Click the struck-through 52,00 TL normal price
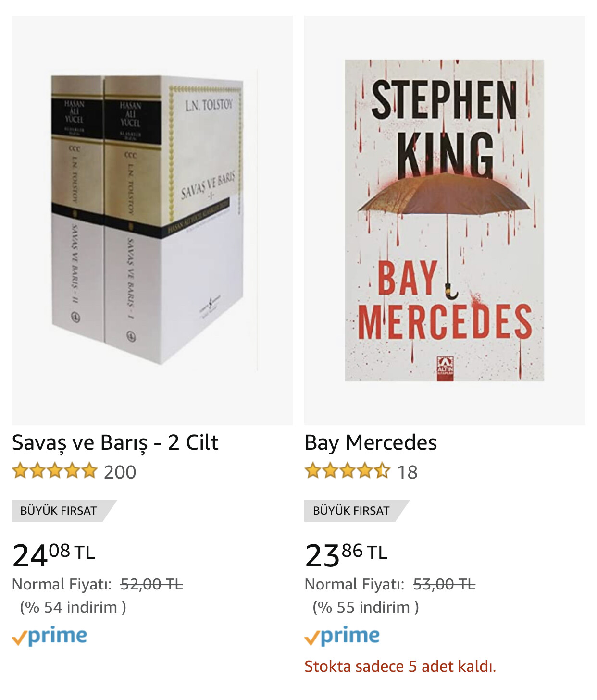The width and height of the screenshot is (597, 700). click(x=151, y=584)
